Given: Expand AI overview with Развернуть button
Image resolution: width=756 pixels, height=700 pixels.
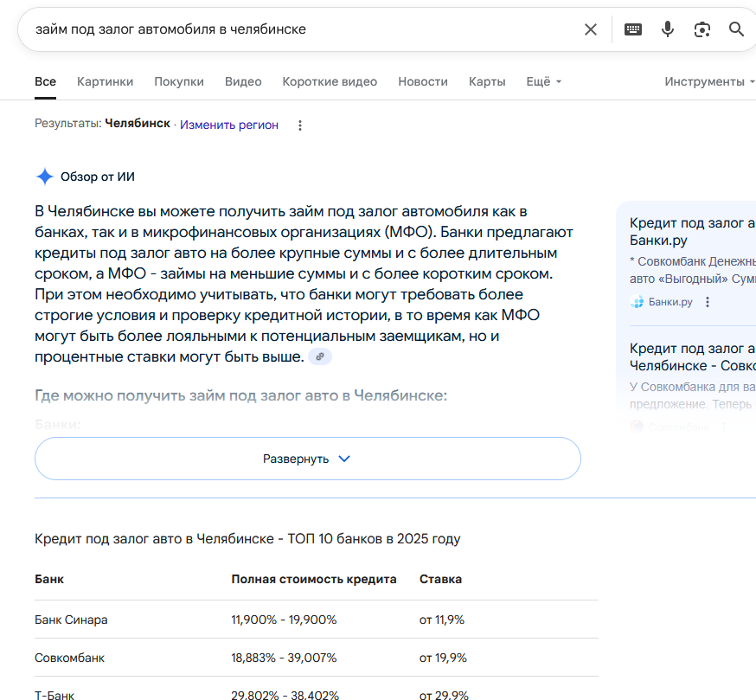Looking at the screenshot, I should pos(308,459).
